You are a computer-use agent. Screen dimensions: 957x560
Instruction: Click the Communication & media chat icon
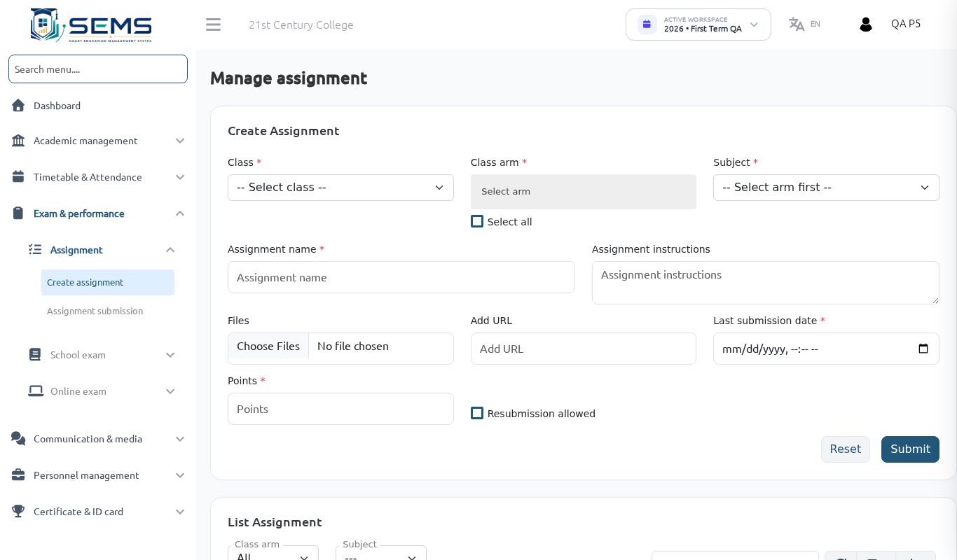point(18,438)
